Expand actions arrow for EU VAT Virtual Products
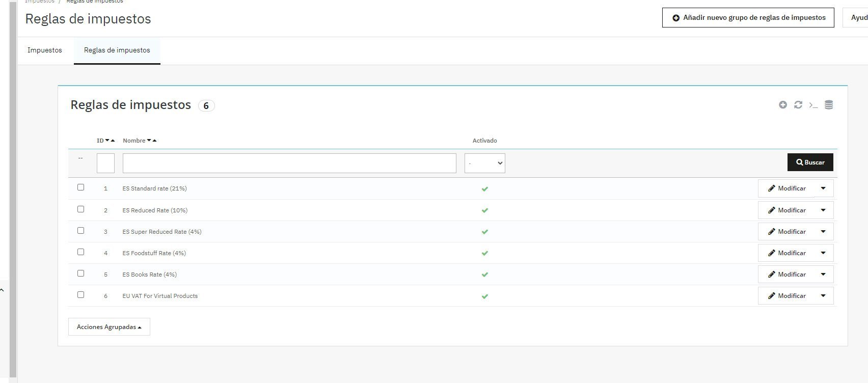The width and height of the screenshot is (868, 383). [x=823, y=296]
